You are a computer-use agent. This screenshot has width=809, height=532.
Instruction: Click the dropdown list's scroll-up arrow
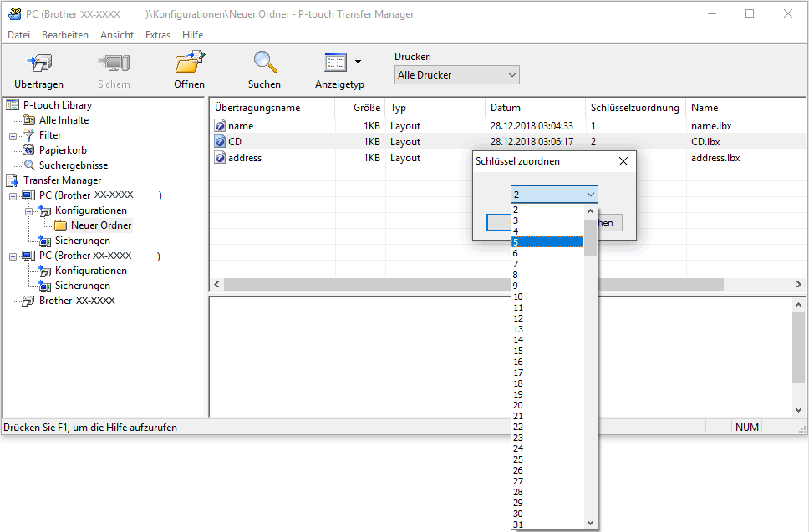591,211
